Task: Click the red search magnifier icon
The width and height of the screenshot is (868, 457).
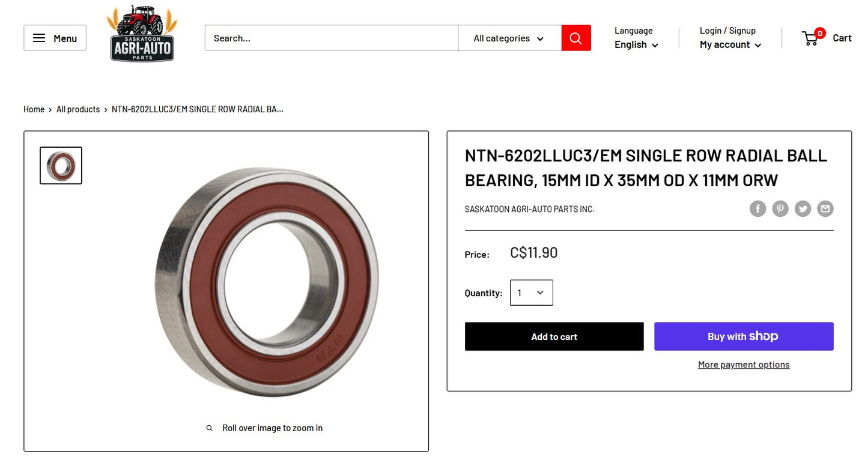Action: point(575,37)
